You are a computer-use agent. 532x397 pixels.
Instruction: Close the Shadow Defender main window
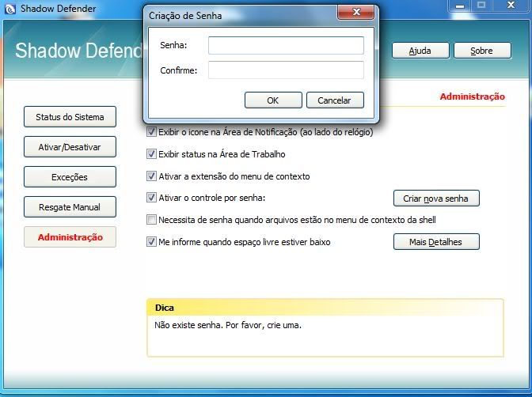pos(511,6)
